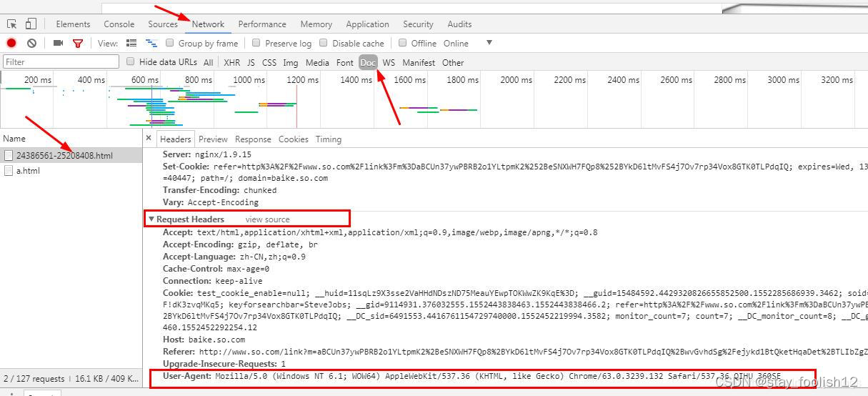This screenshot has width=868, height=396.
Task: Filter requests by Font
Action: coord(345,63)
